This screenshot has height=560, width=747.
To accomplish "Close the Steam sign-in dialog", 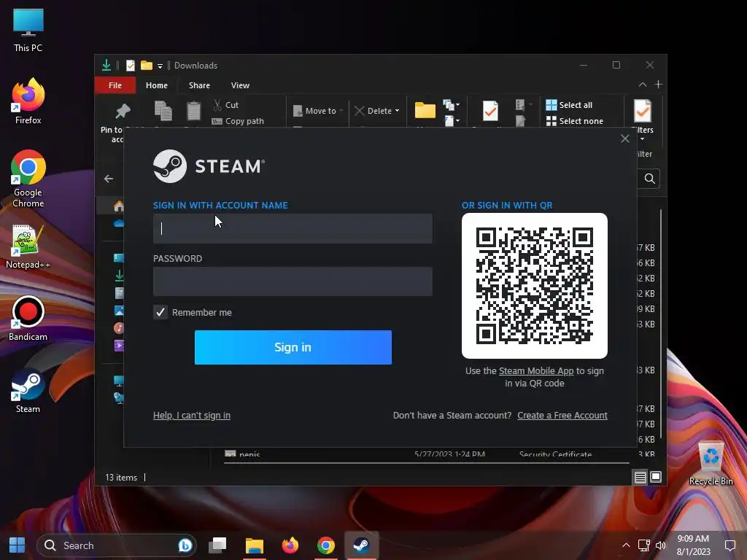I will [625, 139].
